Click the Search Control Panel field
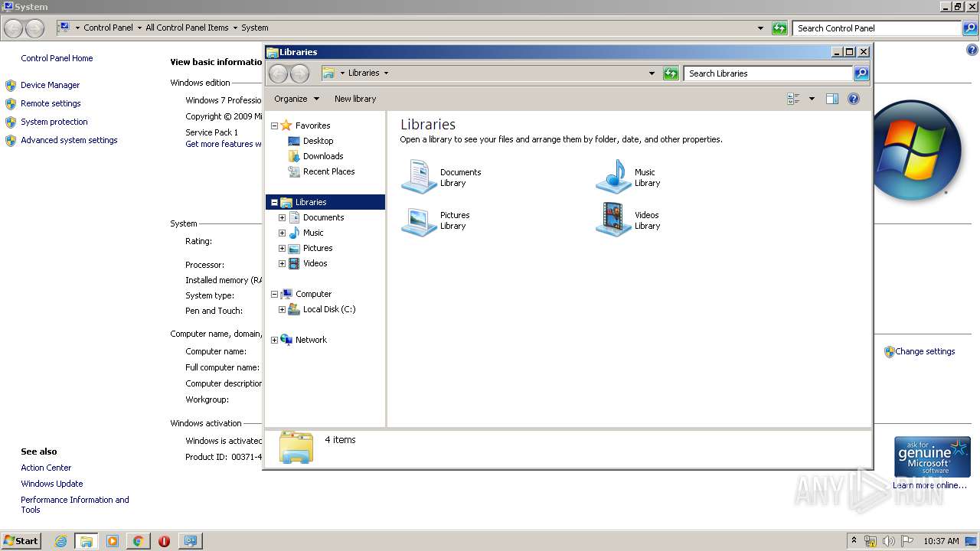 877,28
